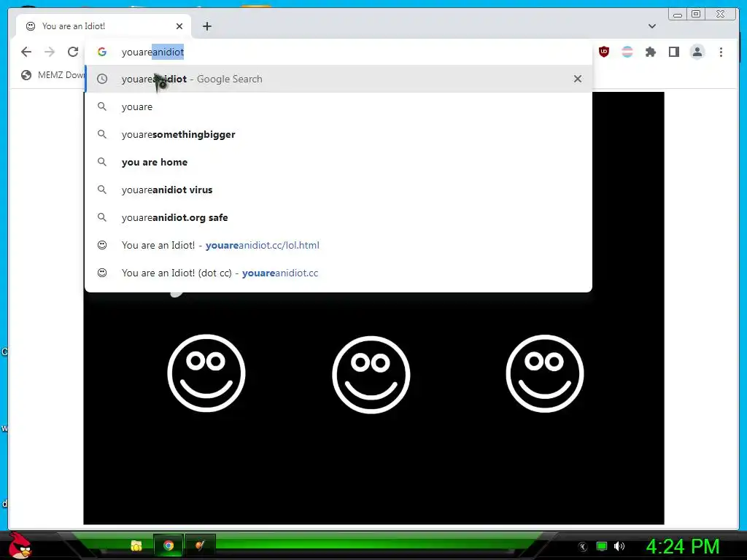The height and width of the screenshot is (560, 747).
Task: Click the clock icon beside history suggestion
Action: coord(102,79)
